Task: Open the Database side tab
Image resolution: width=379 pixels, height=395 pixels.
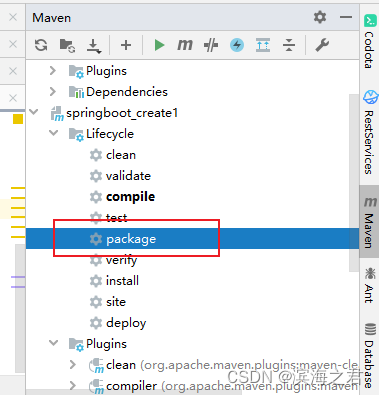Action: [x=369, y=356]
